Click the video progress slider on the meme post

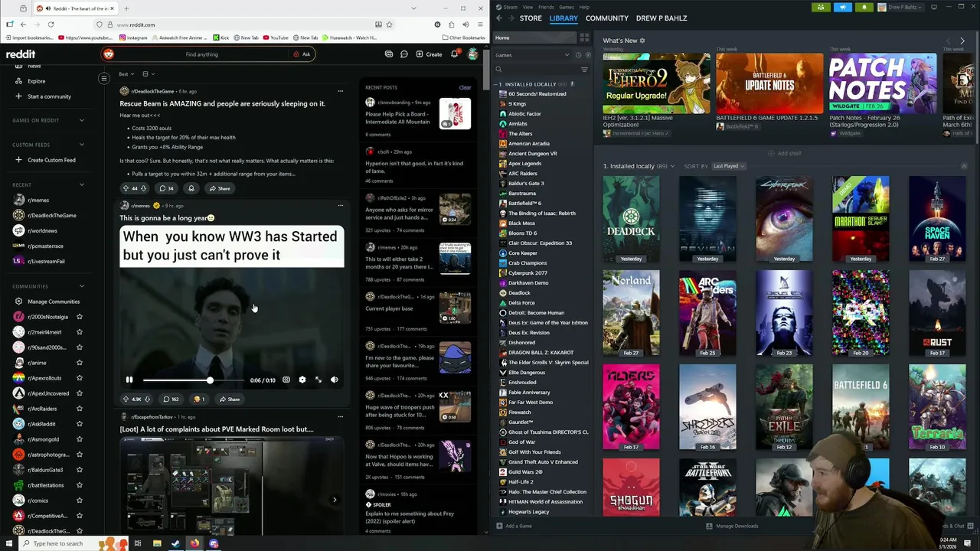pyautogui.click(x=194, y=380)
